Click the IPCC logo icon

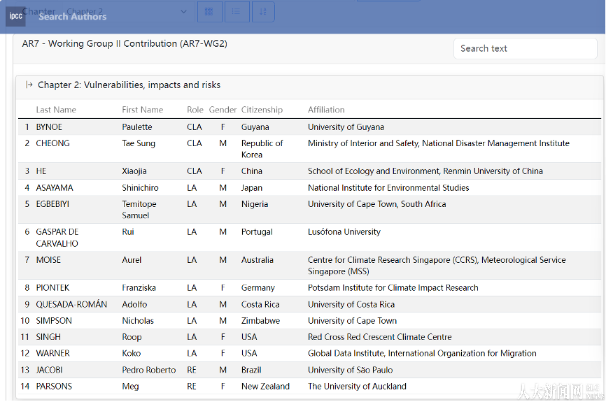pyautogui.click(x=17, y=15)
